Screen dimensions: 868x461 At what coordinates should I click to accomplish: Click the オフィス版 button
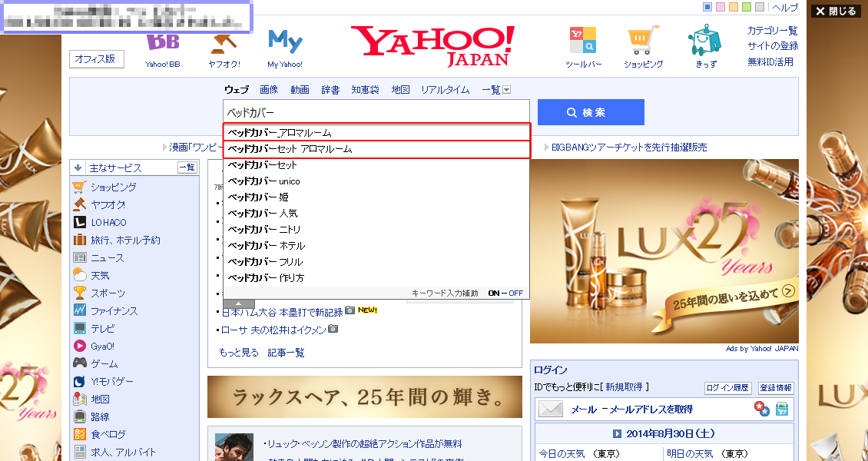[97, 59]
